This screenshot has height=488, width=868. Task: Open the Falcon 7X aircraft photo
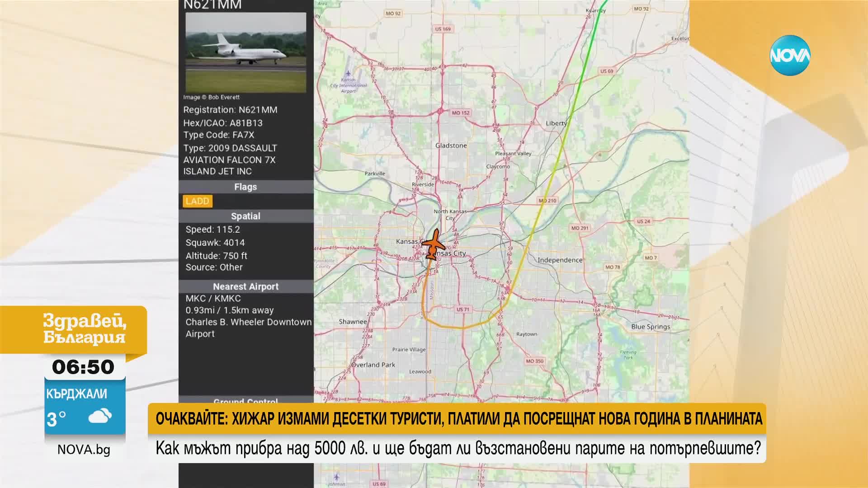[245, 52]
